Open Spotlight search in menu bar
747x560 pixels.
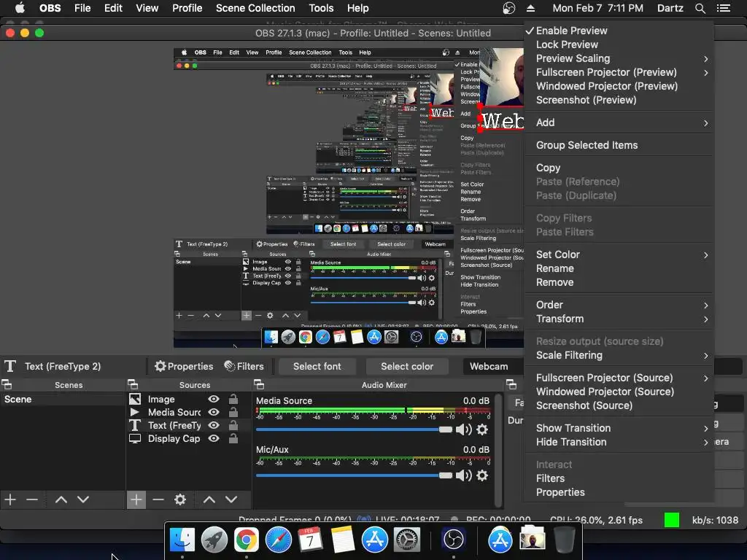[x=700, y=8]
